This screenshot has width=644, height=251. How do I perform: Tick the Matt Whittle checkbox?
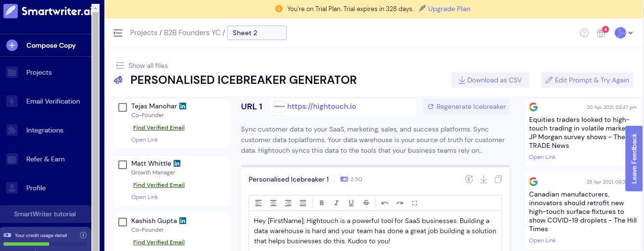[x=123, y=165]
